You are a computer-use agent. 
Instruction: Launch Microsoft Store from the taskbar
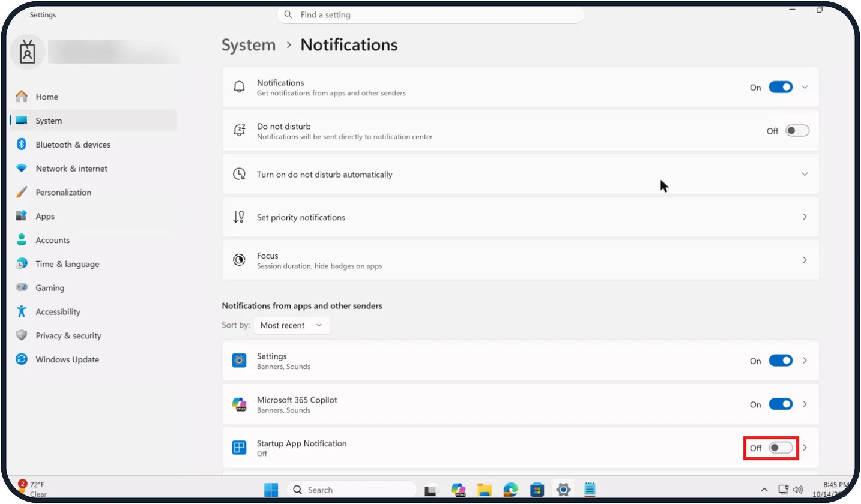tap(537, 490)
